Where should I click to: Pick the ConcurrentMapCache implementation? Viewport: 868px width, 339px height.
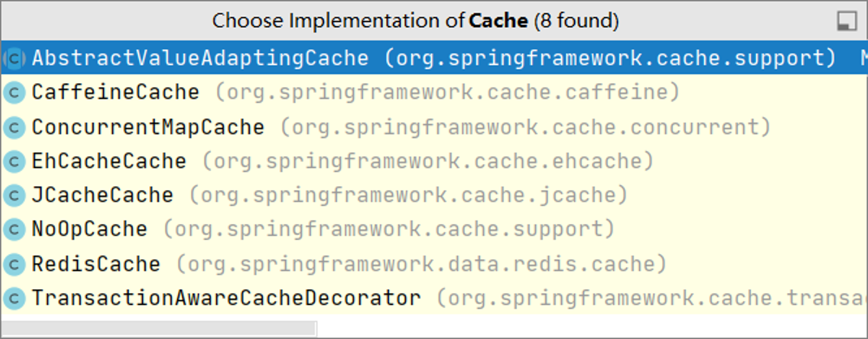point(434,127)
